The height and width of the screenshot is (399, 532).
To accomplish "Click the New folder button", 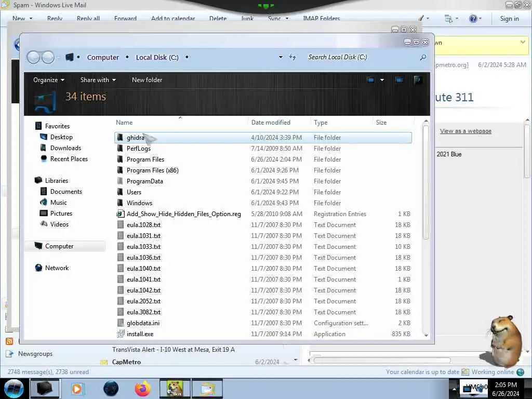I will [x=147, y=80].
